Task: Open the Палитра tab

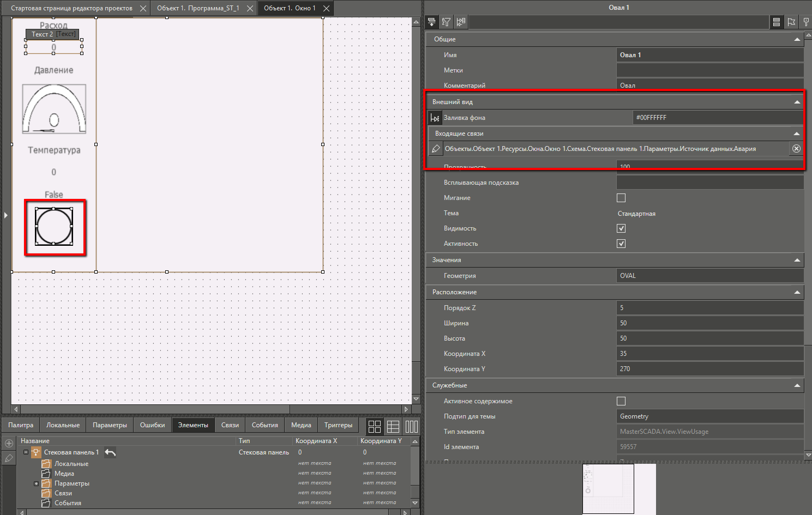Action: coord(21,425)
